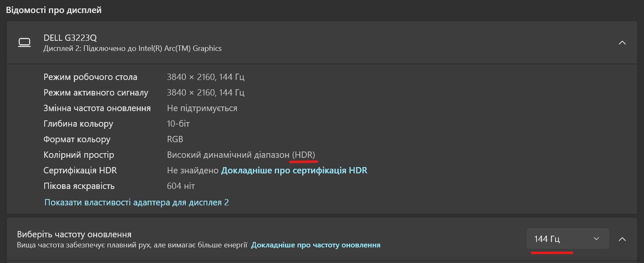Select the Режим робочого стола label
Screen dimensions: 644x263
coord(90,77)
